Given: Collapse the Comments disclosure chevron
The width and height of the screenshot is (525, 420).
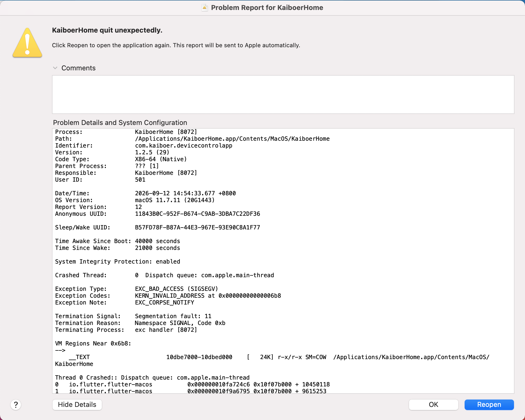Looking at the screenshot, I should pyautogui.click(x=55, y=68).
